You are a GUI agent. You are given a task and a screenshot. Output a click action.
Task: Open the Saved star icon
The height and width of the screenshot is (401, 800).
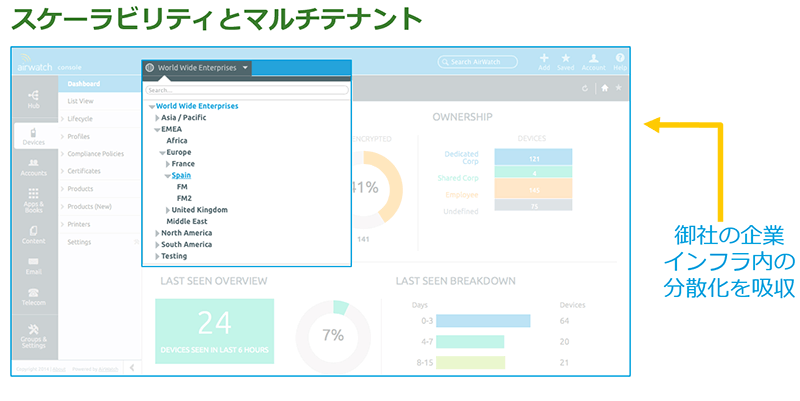coord(566,62)
